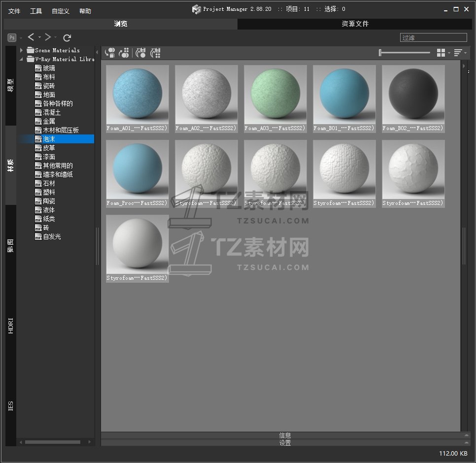Select the 模型 vertical sidebar tab
Viewport: 476px width, 463px height.
[x=11, y=86]
